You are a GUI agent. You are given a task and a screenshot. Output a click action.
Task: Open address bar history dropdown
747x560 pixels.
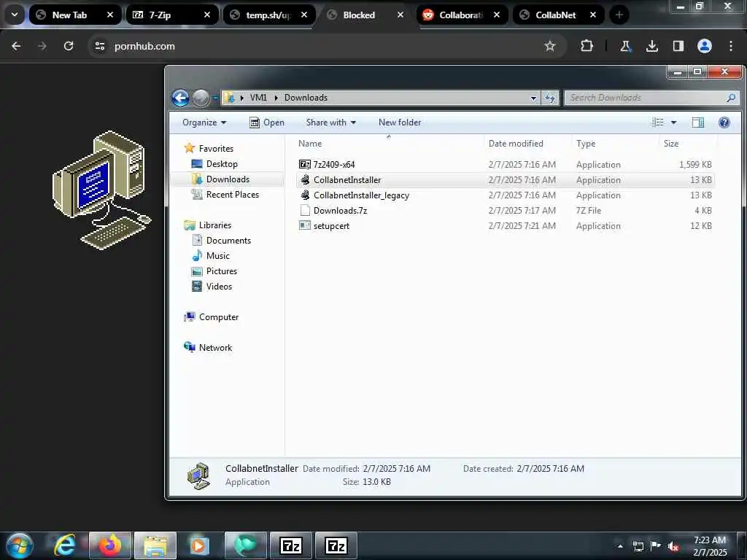pos(533,98)
